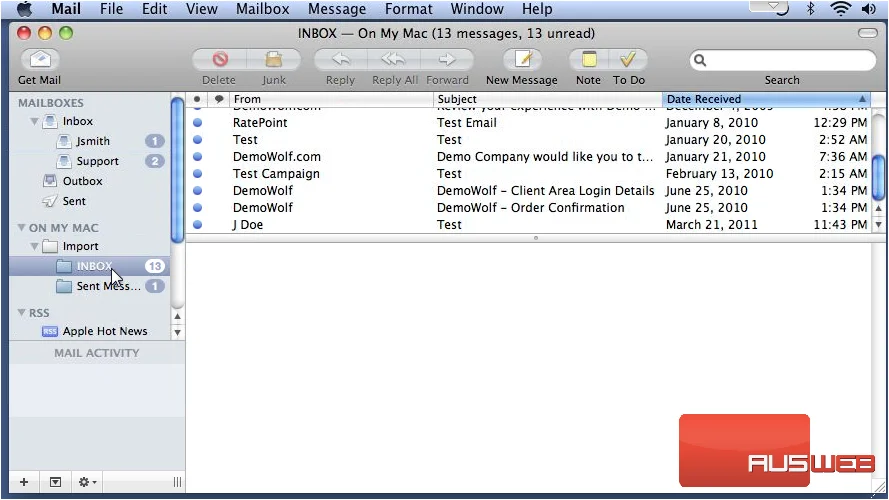The image size is (889, 500).
Task: Open the gear action menu
Action: [87, 482]
